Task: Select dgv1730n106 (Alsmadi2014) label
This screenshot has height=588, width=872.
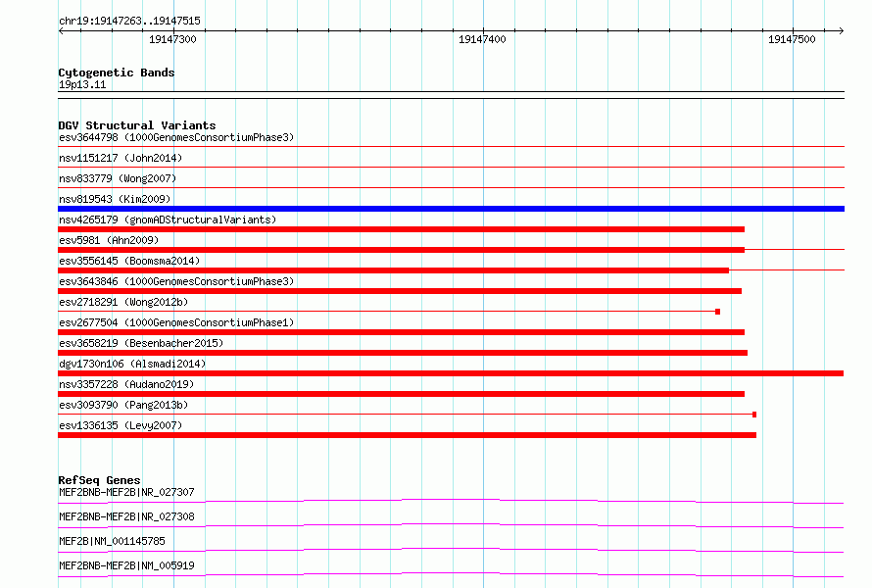Action: coord(132,364)
